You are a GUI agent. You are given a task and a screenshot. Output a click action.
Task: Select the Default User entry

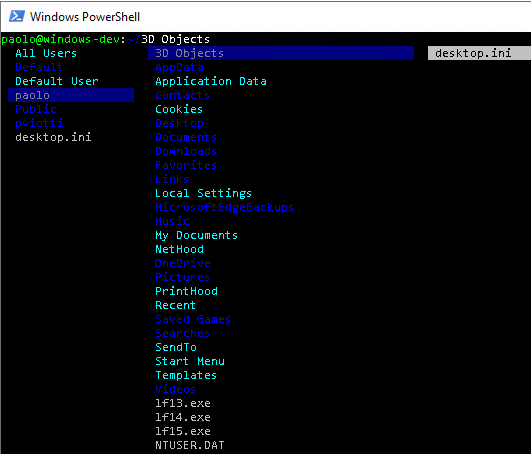click(57, 81)
